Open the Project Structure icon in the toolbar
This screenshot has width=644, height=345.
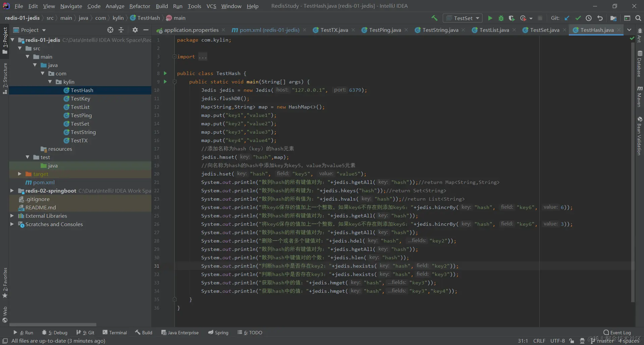pos(613,18)
